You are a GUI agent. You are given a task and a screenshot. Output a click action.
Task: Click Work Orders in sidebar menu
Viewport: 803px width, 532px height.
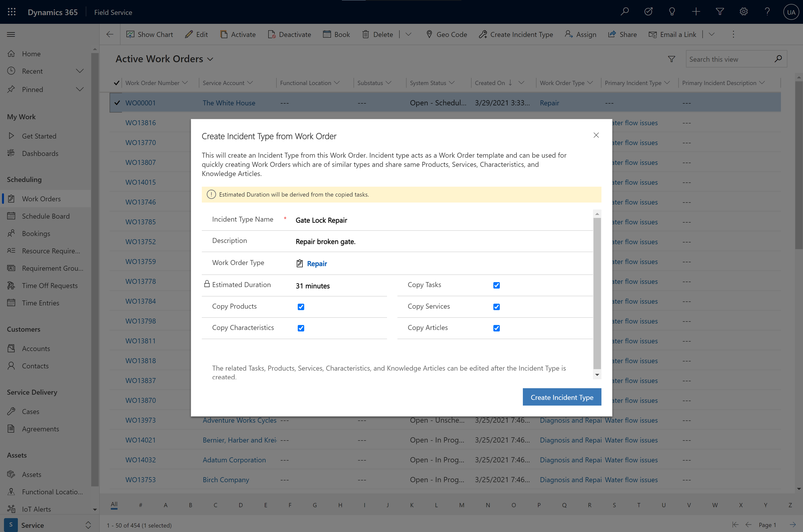tap(42, 198)
